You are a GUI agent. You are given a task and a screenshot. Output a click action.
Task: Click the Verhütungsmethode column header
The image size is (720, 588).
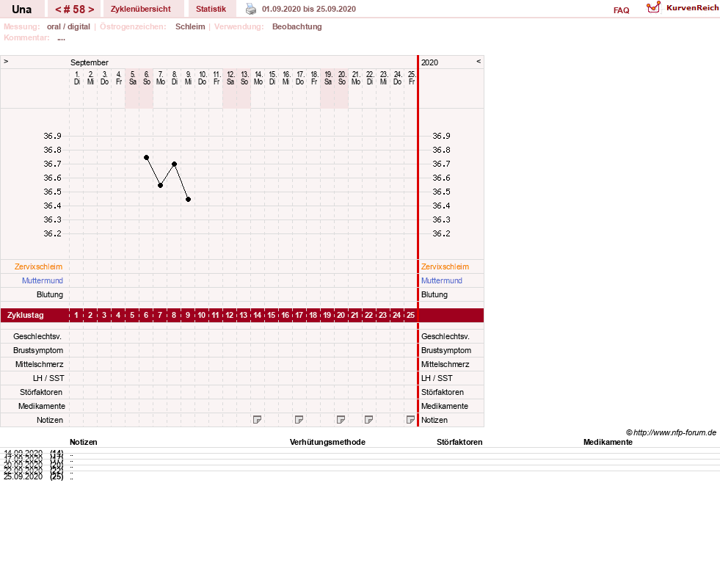(327, 442)
